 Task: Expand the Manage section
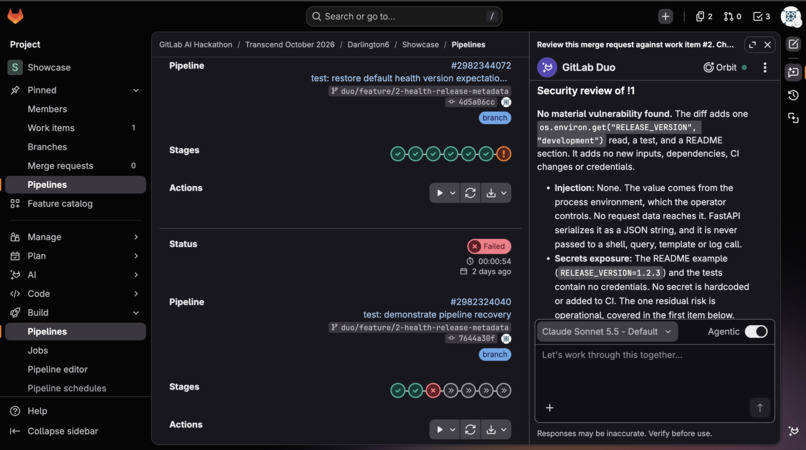coord(76,237)
